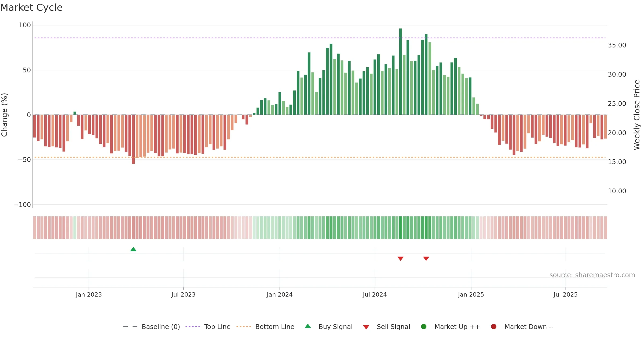Click the green triangle icon in legend
The image size is (644, 362).
click(x=308, y=326)
